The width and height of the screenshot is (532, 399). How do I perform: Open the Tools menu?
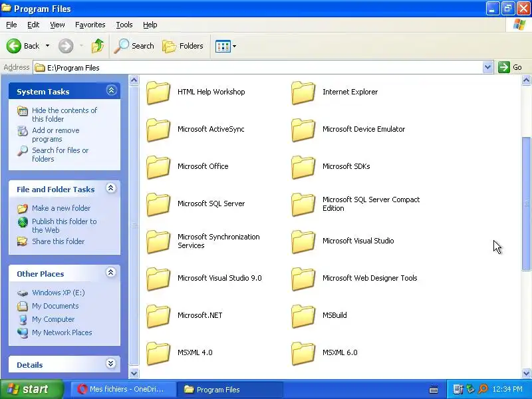124,25
